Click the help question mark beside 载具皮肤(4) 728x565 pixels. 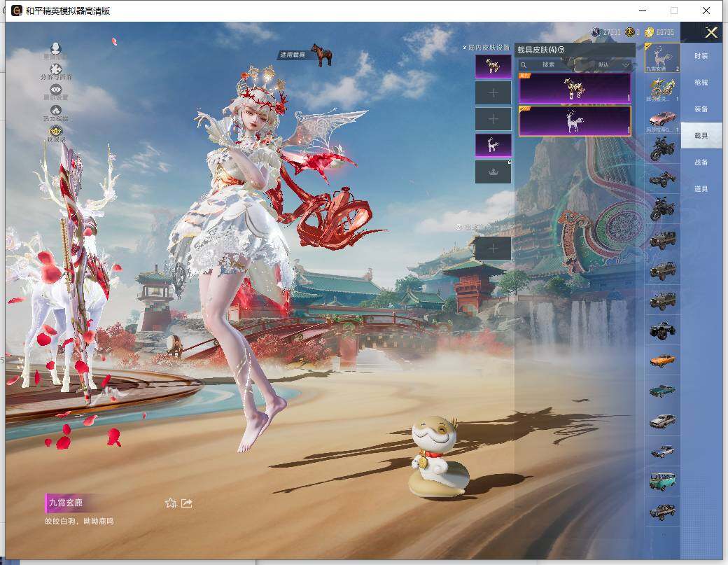click(561, 50)
